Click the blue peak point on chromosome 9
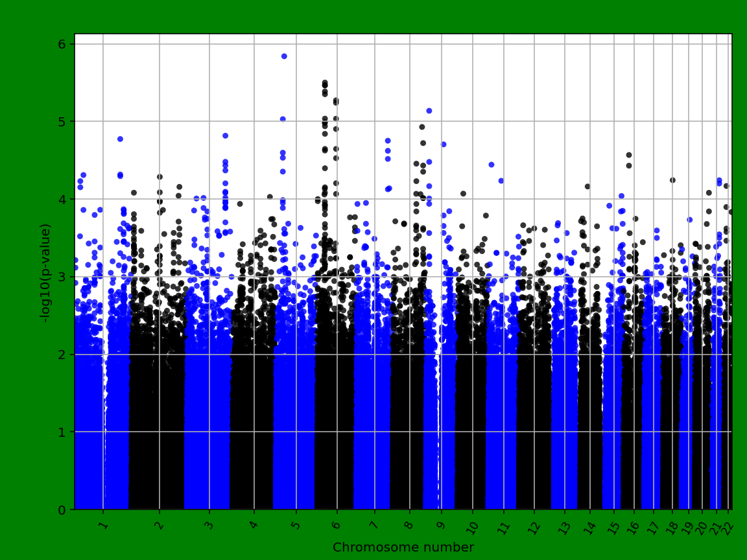 tap(428, 111)
